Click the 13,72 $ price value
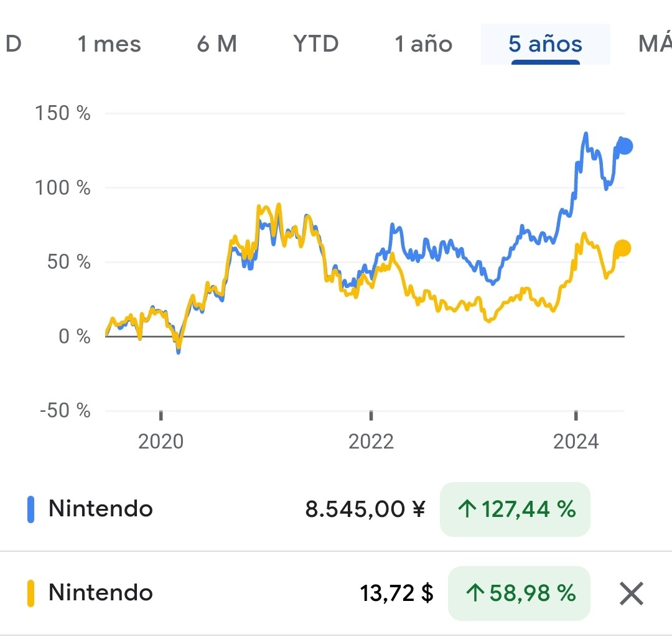The width and height of the screenshot is (672, 642). (x=396, y=593)
